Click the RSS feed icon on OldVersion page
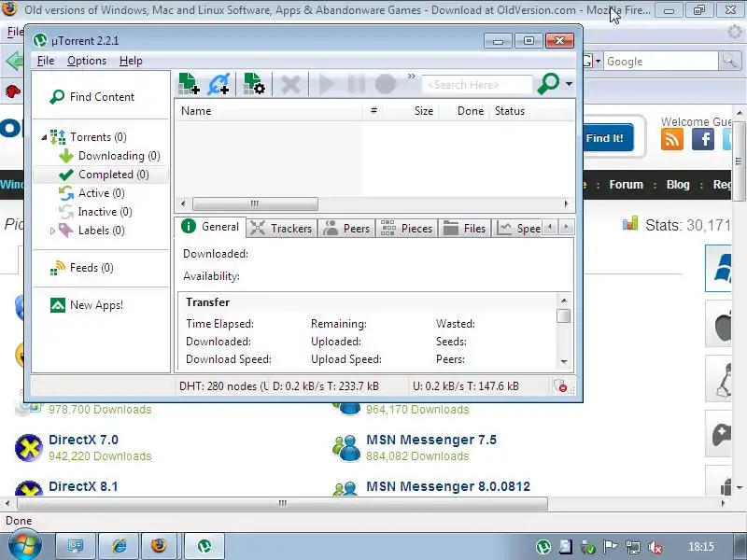747x560 pixels. pos(672,139)
